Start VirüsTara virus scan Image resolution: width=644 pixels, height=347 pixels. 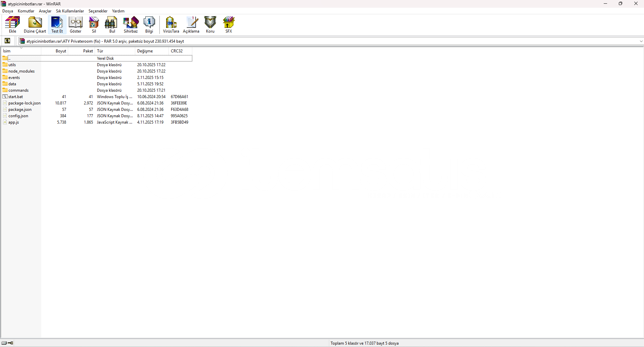[x=171, y=25]
